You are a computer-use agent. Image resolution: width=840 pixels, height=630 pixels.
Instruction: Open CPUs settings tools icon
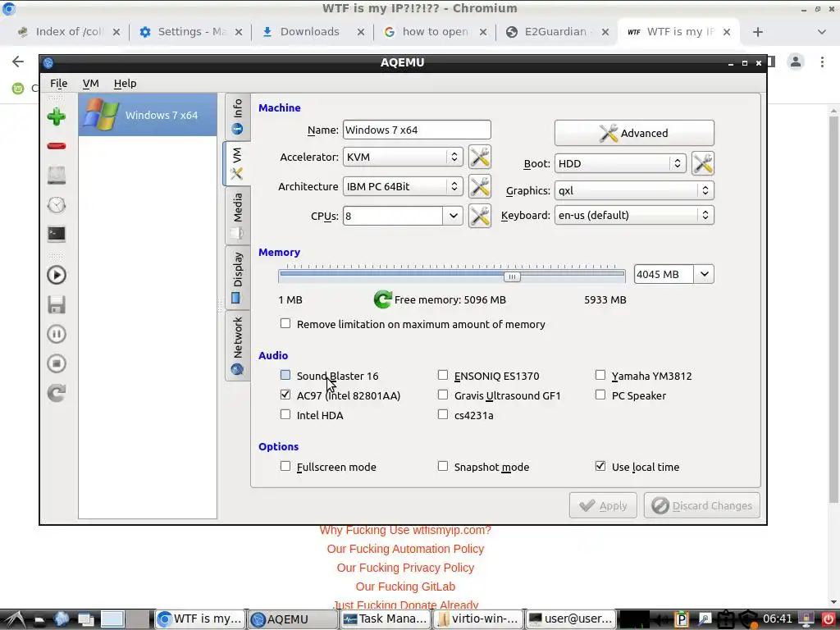479,216
